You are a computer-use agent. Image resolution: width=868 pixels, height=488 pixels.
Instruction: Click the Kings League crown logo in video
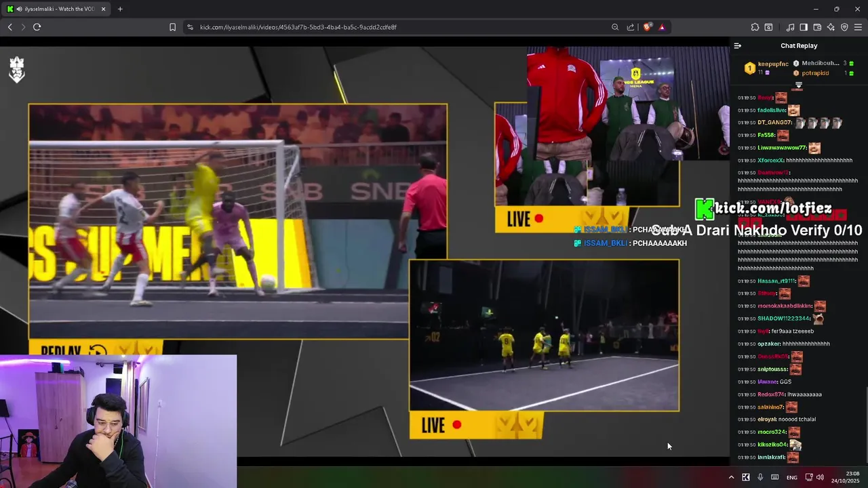(17, 69)
